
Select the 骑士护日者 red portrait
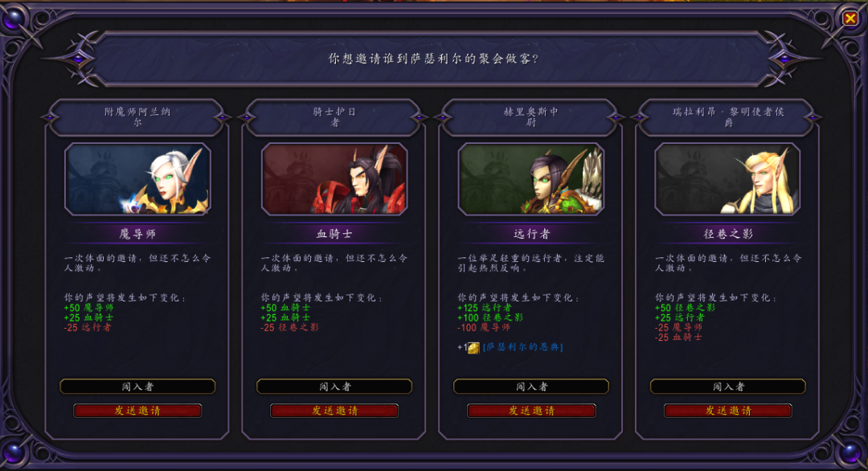pos(334,178)
